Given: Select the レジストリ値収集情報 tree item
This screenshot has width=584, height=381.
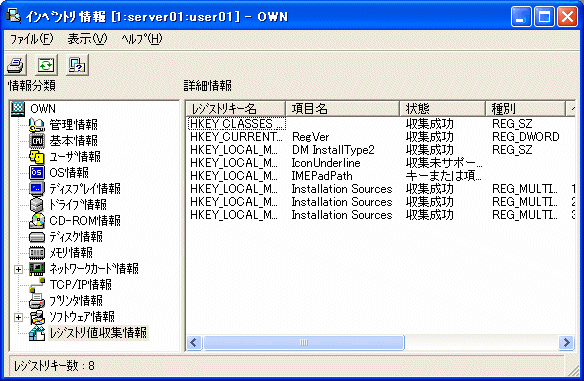Looking at the screenshot, I should click(98, 333).
